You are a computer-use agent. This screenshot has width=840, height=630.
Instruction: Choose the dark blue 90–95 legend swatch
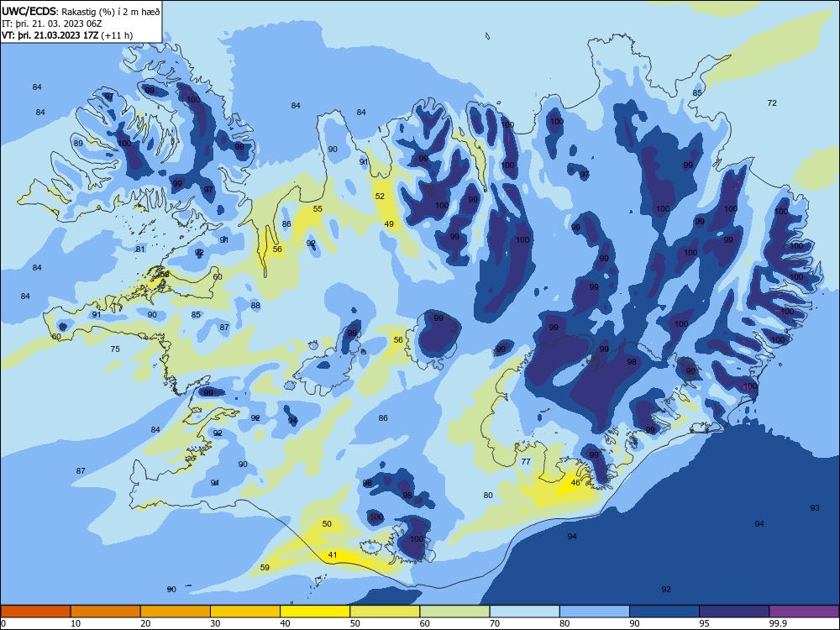[x=664, y=612]
